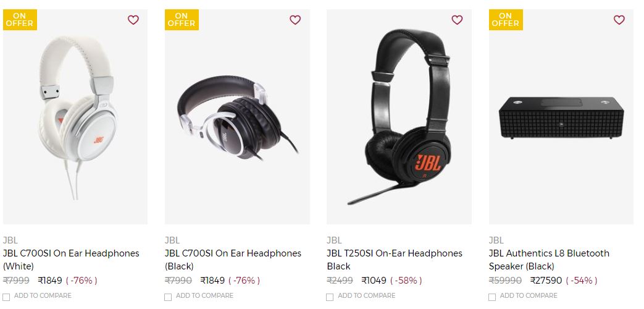Tick Add to Compare for Authentics L8 speaker
This screenshot has width=644, height=309.
tap(492, 297)
